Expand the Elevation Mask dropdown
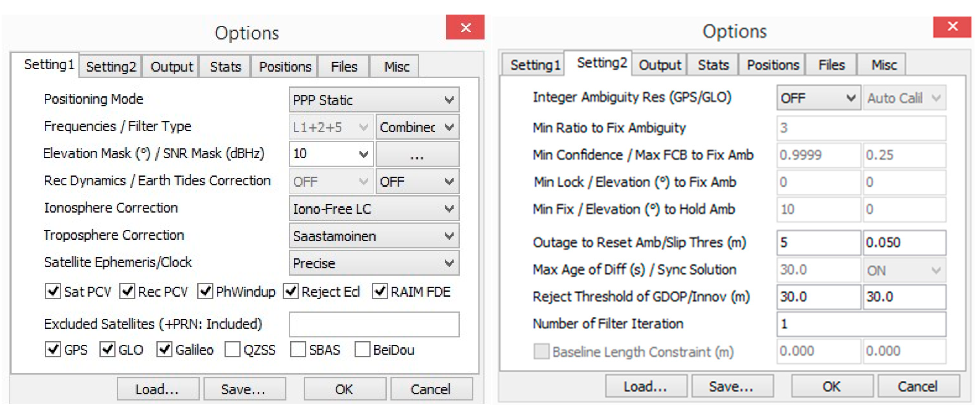980x415 pixels. tap(363, 154)
